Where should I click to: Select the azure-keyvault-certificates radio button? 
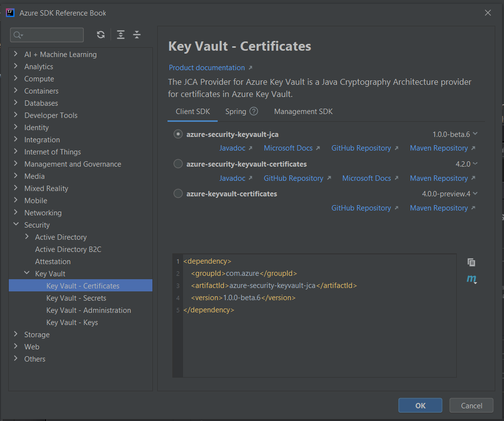tap(178, 193)
